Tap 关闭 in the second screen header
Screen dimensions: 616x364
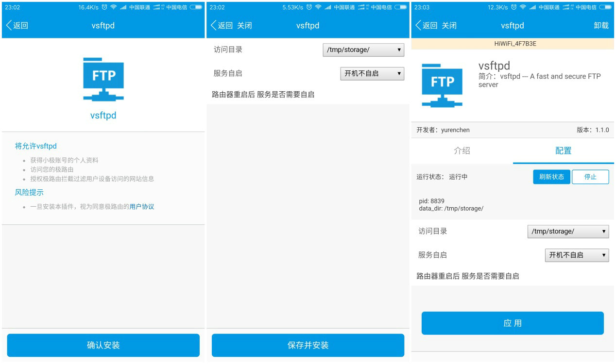click(x=244, y=26)
